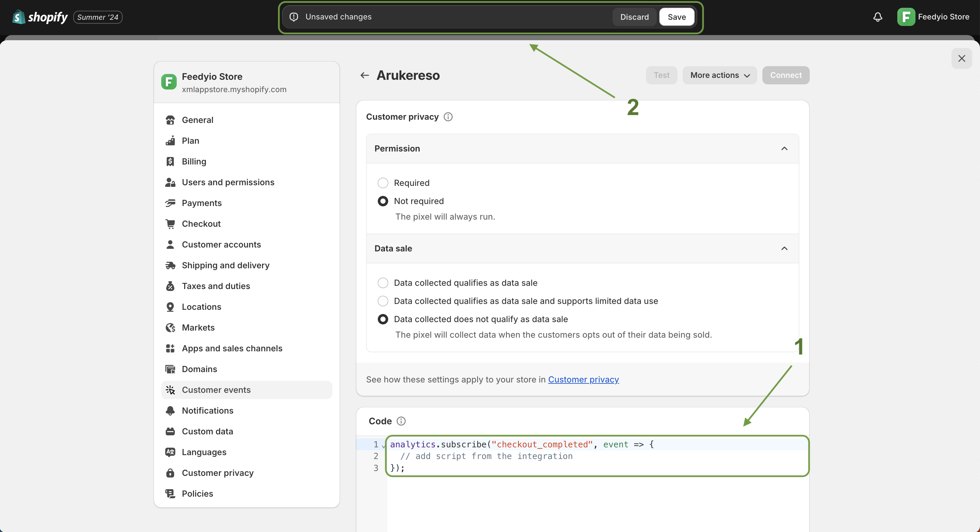Screen dimensions: 980x532
Task: Click the General settings store icon
Action: click(x=170, y=120)
